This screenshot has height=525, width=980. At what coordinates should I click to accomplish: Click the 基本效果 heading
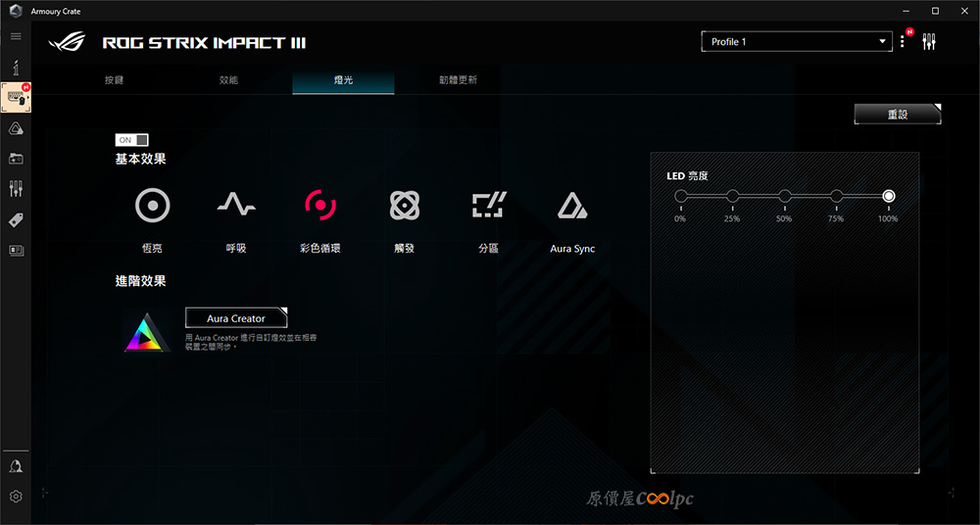pyautogui.click(x=140, y=160)
